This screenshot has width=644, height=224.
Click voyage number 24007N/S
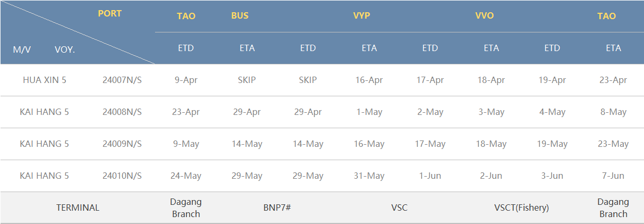[122, 80]
